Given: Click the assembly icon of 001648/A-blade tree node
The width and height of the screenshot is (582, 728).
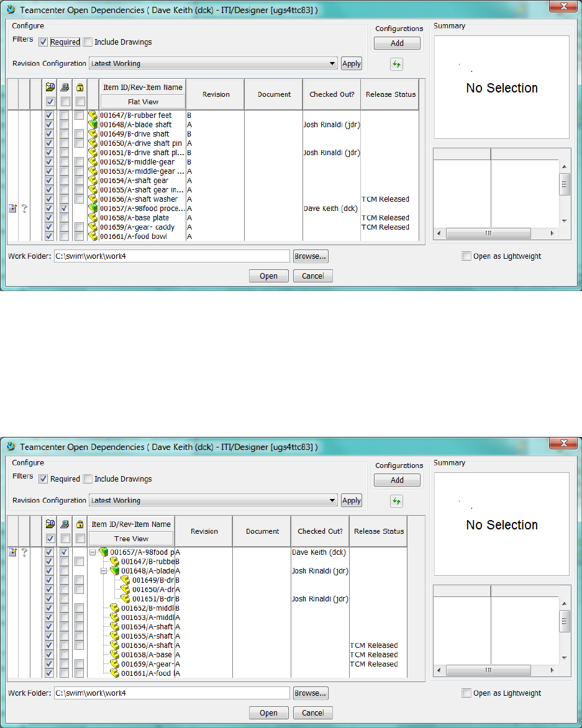Looking at the screenshot, I should point(114,570).
